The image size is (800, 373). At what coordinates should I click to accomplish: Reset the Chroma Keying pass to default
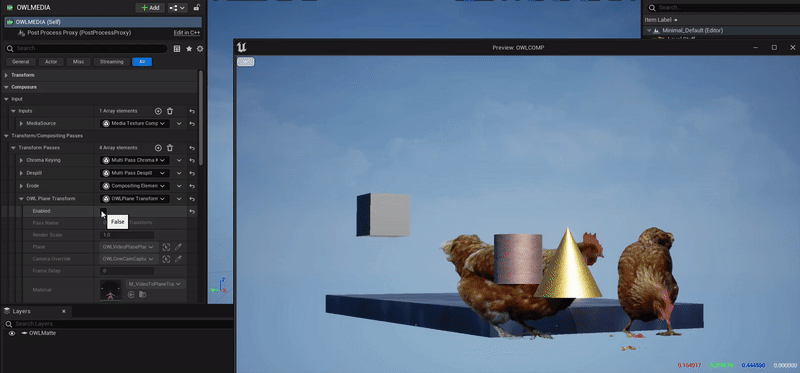pos(192,160)
